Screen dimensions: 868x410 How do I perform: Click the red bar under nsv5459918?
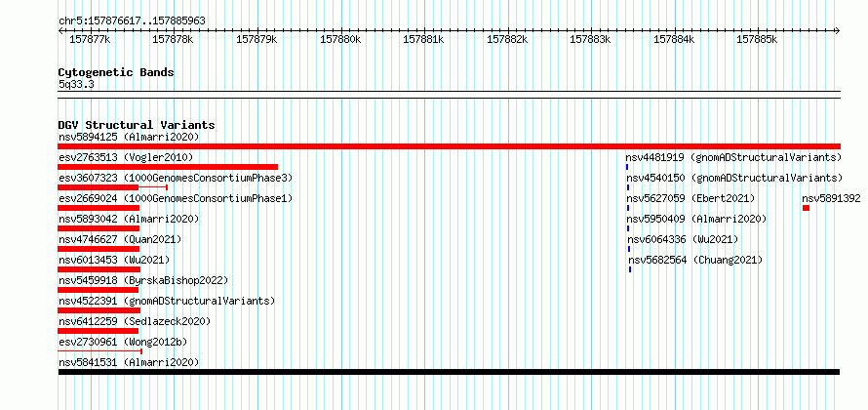(x=98, y=290)
